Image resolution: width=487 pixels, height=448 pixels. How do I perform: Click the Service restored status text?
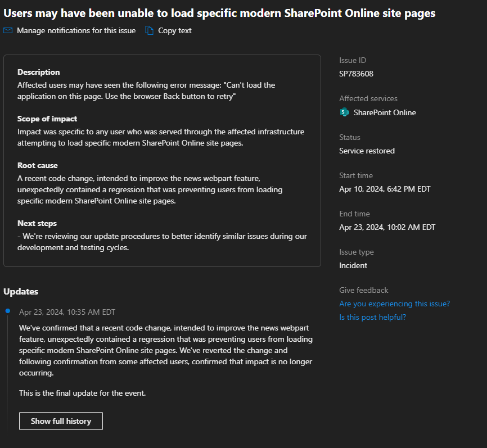click(x=367, y=151)
